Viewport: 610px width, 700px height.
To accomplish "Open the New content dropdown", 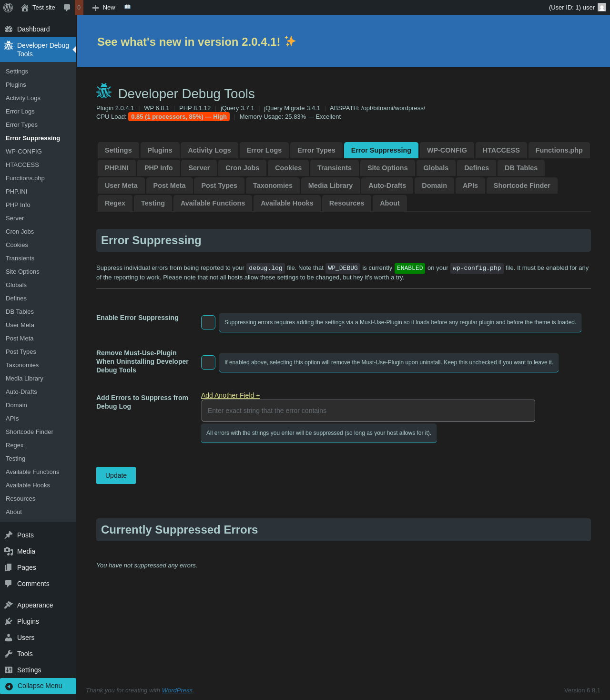I will [x=104, y=8].
